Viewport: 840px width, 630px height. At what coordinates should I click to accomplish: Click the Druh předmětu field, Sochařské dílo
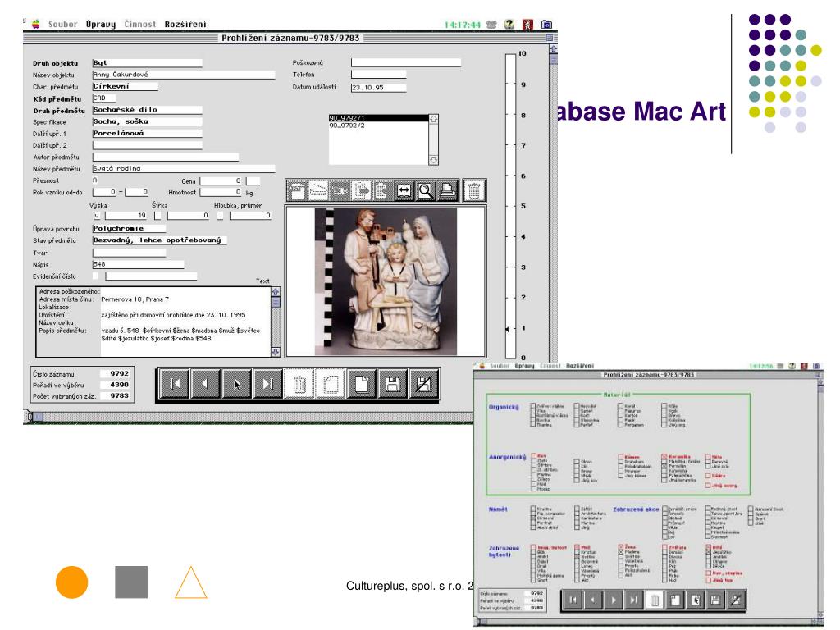pos(148,111)
